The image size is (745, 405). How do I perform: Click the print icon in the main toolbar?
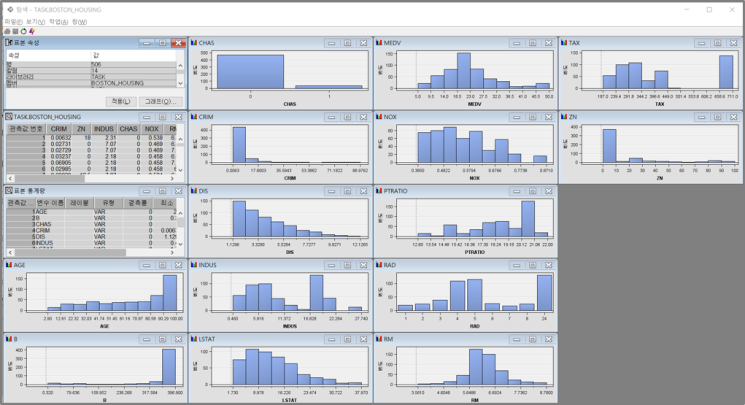[7, 31]
